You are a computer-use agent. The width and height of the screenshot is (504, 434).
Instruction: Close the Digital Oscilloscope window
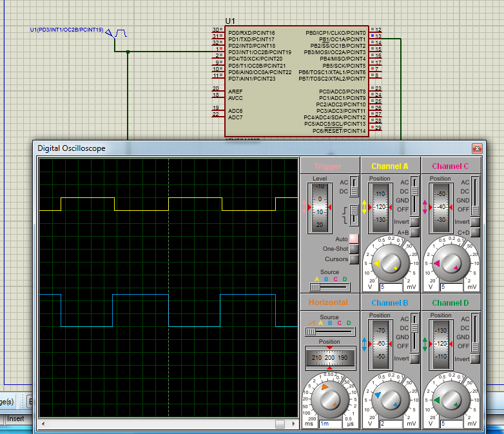click(477, 148)
